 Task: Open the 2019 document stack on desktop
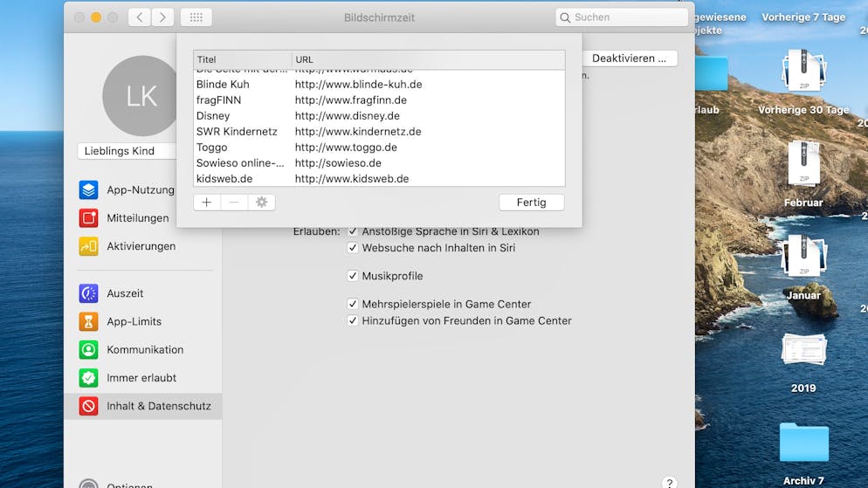point(803,349)
